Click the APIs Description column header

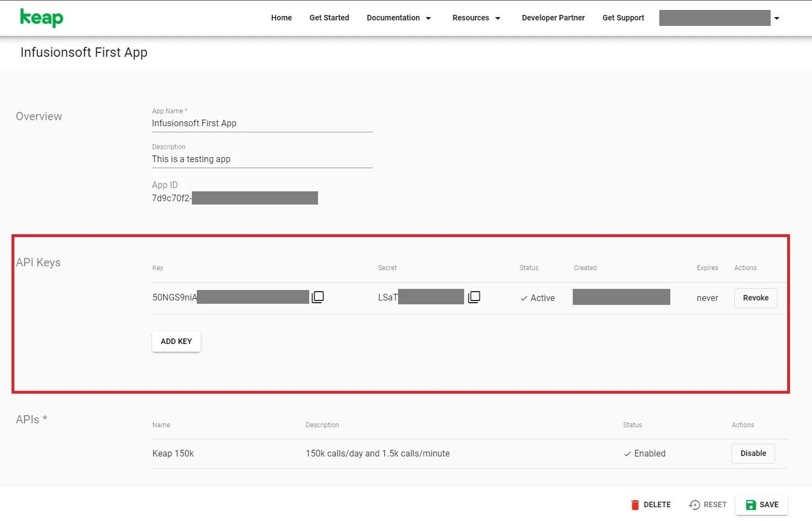(x=322, y=425)
